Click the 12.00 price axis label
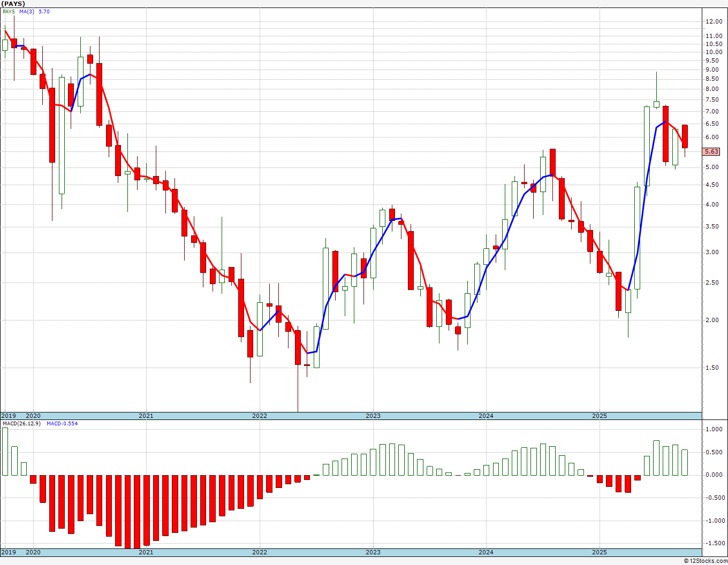This screenshot has height=565, width=728. [x=714, y=21]
